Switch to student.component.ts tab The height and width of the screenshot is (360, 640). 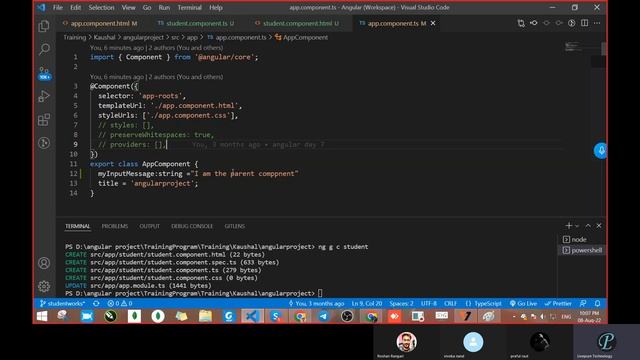196,23
